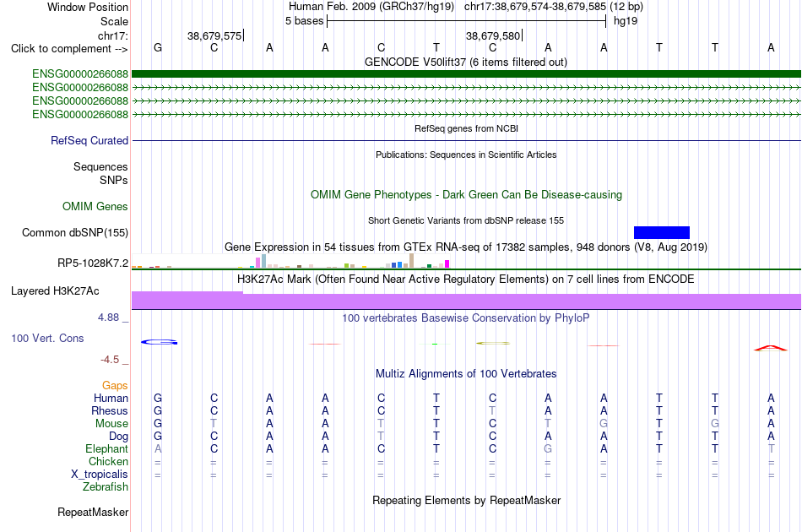Image resolution: width=802 pixels, height=532 pixels.
Task: Click the 100 Vert. Cons label
Action: coord(47,338)
